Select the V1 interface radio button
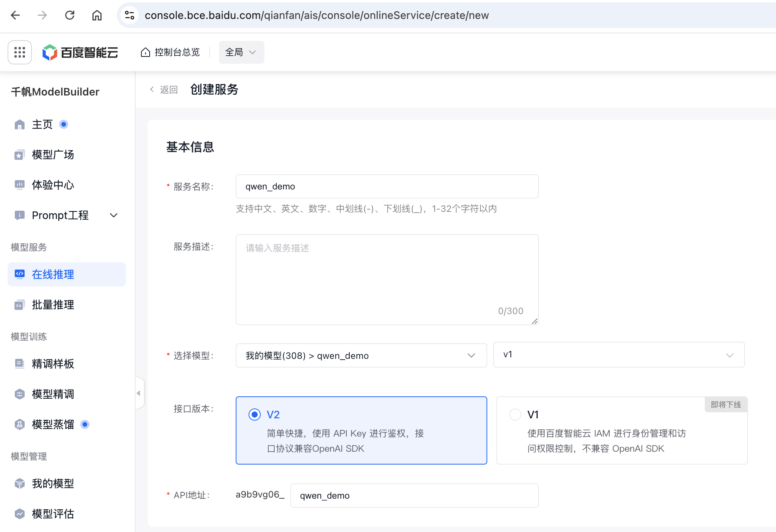This screenshot has width=776, height=532. (515, 415)
